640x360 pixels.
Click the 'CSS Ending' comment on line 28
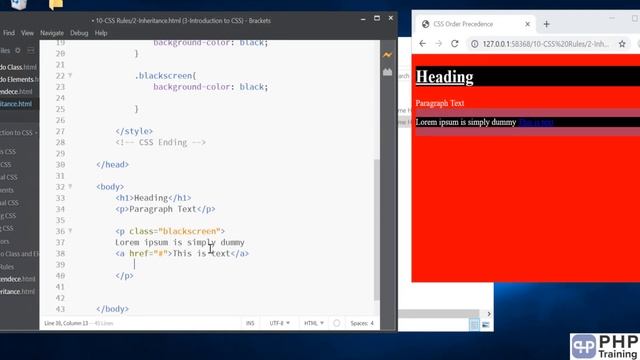[x=160, y=142]
